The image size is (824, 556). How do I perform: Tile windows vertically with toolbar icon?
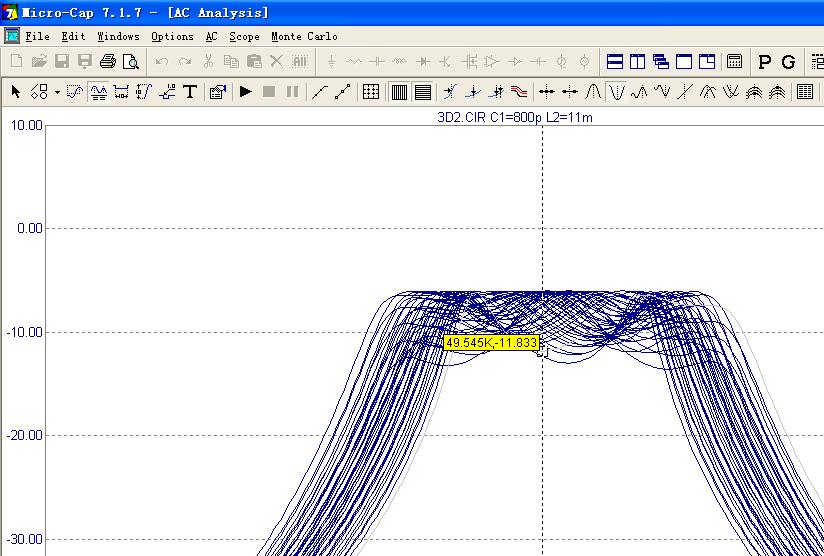[x=637, y=61]
